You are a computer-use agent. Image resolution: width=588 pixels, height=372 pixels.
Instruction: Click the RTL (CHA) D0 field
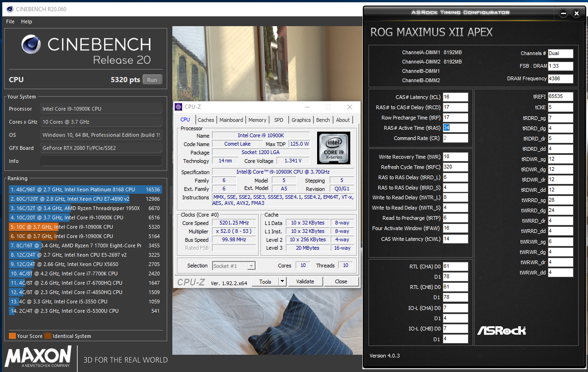tap(455, 267)
